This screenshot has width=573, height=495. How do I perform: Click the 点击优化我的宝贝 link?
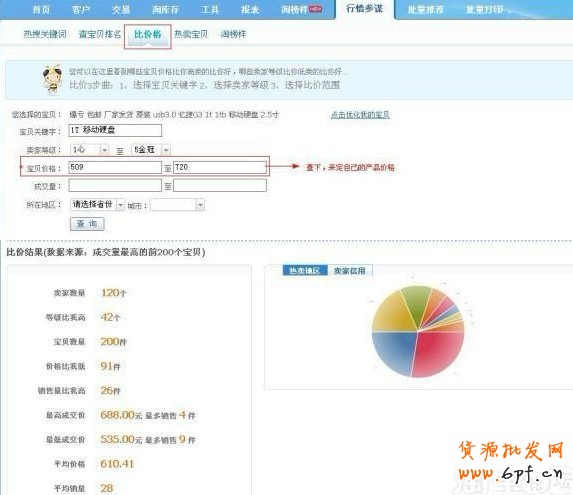point(360,115)
